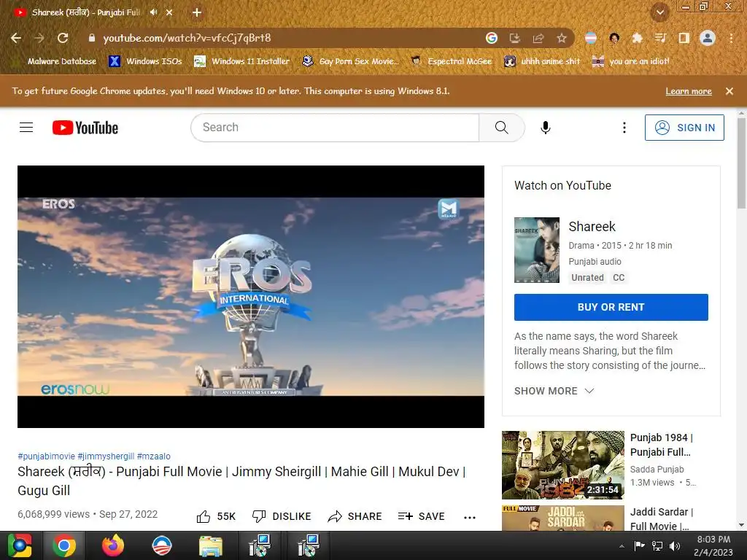Screen dimensions: 747x560
Task: Open the Chrome three-dot menu
Action: 731,38
